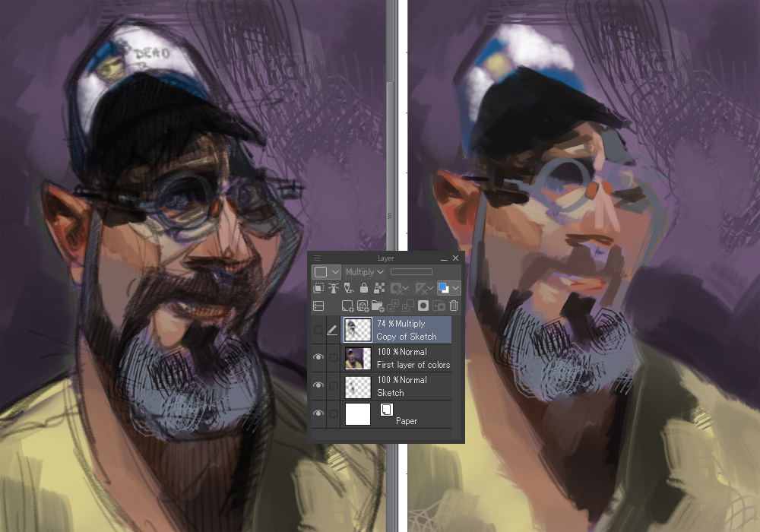Create a new raster layer
Viewport: 760px width, 532px height.
347,306
